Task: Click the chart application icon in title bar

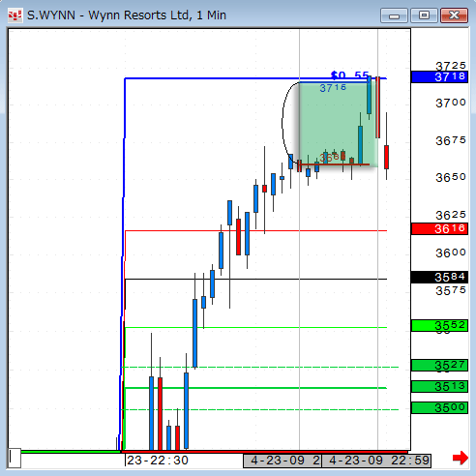Action: coord(15,15)
